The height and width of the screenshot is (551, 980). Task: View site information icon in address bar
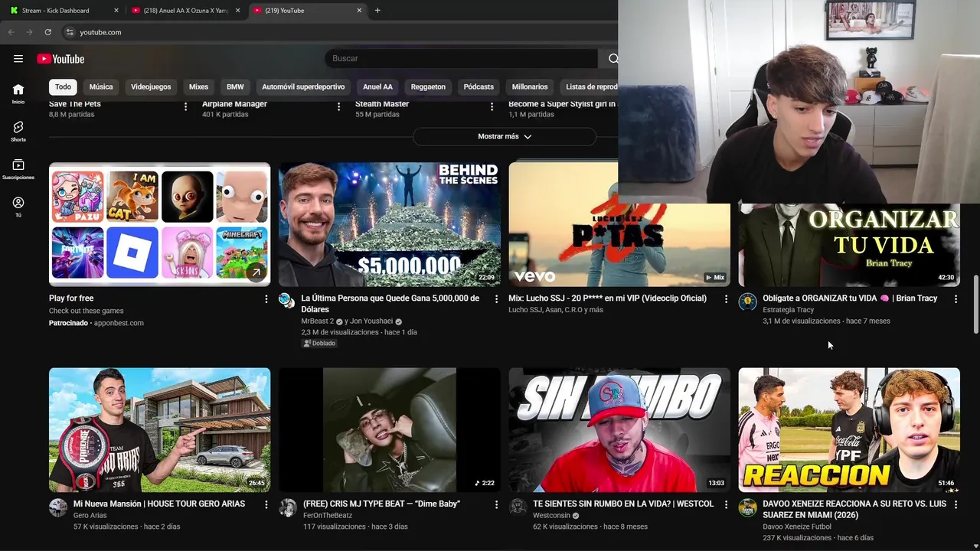pyautogui.click(x=70, y=32)
